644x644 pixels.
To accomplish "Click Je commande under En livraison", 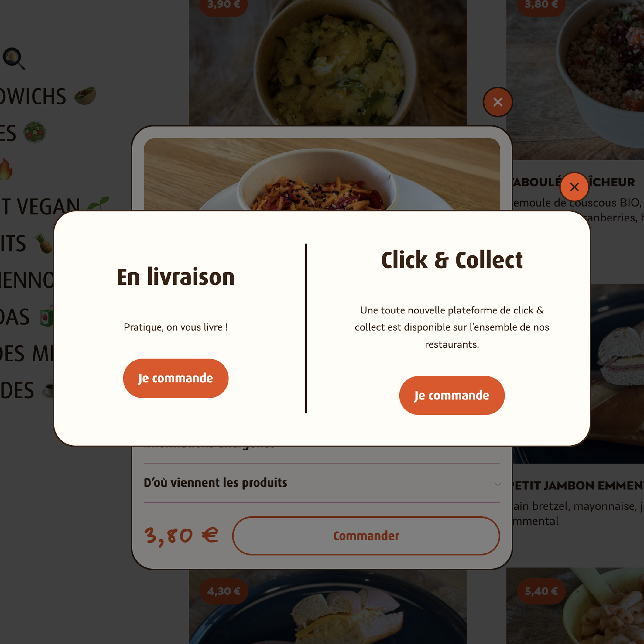I will (176, 378).
